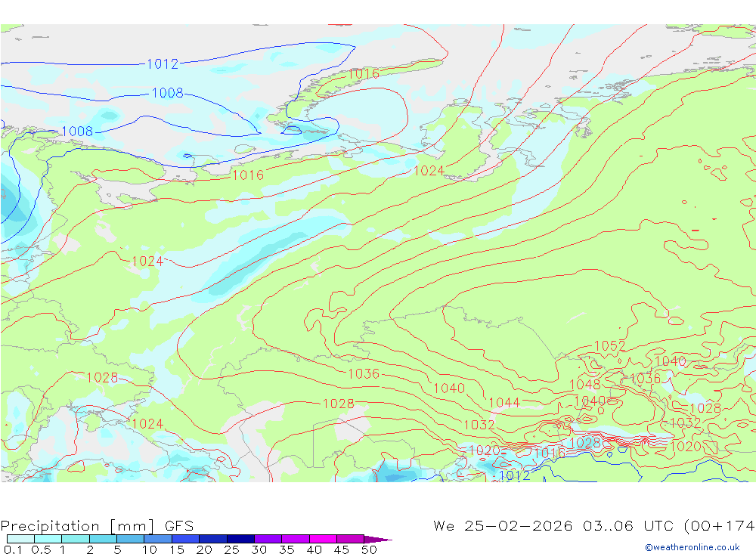Click the 1052 isobar label
Viewport: 756px width, 554px height.
click(x=609, y=345)
